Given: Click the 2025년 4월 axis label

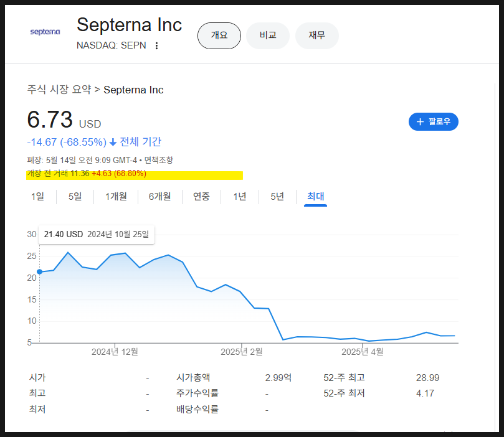Looking at the screenshot, I should (x=362, y=352).
